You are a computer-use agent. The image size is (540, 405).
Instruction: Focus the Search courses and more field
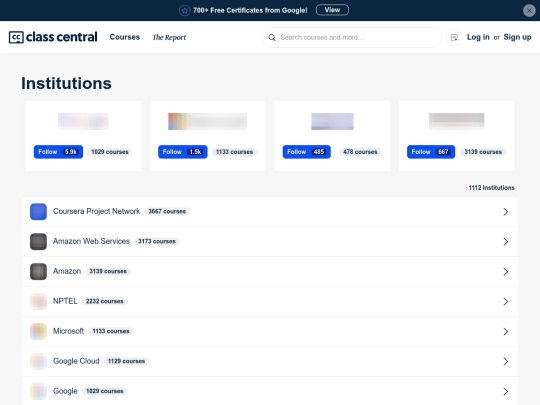352,37
